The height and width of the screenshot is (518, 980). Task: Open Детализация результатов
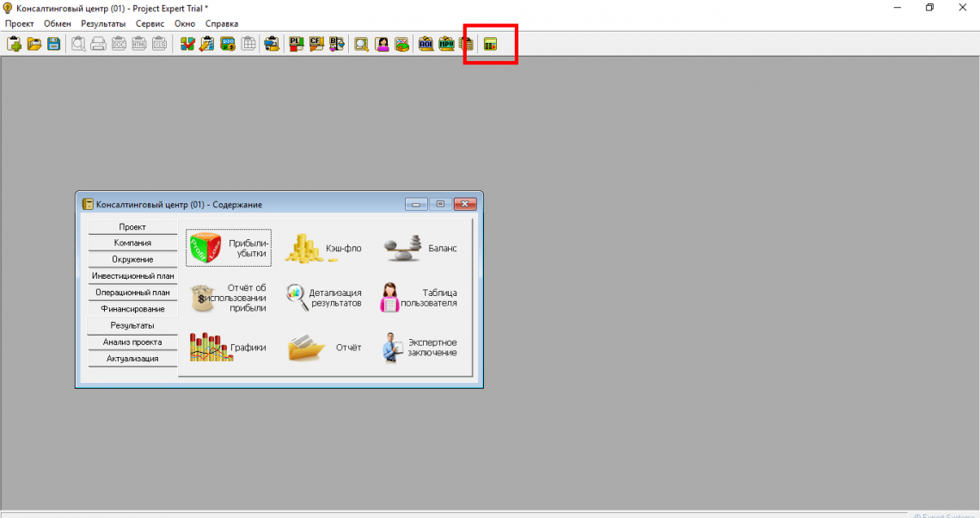pos(324,298)
